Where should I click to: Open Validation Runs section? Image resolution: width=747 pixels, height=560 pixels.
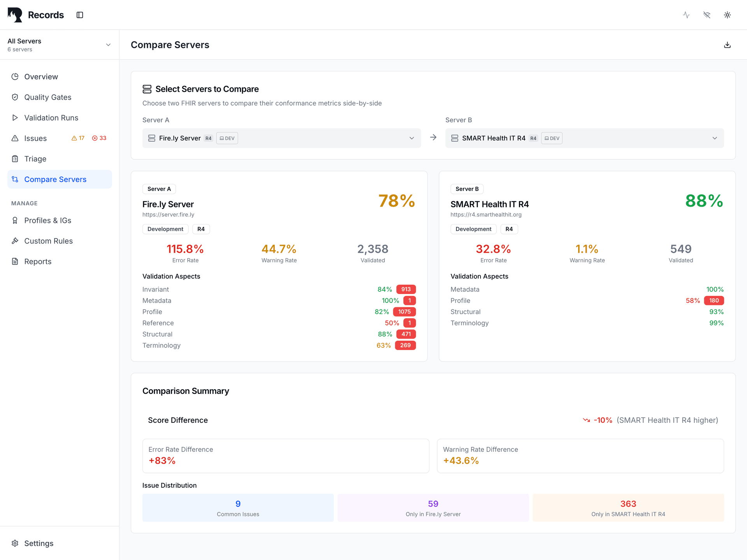51,118
